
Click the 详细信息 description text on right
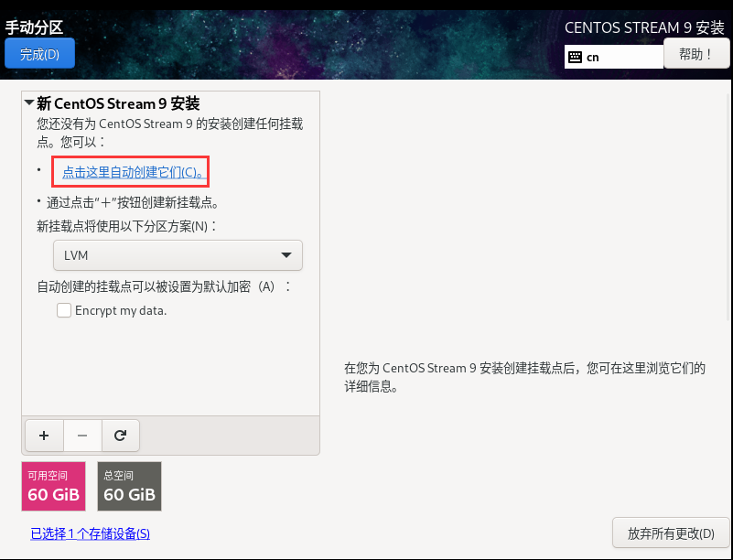[x=524, y=377]
